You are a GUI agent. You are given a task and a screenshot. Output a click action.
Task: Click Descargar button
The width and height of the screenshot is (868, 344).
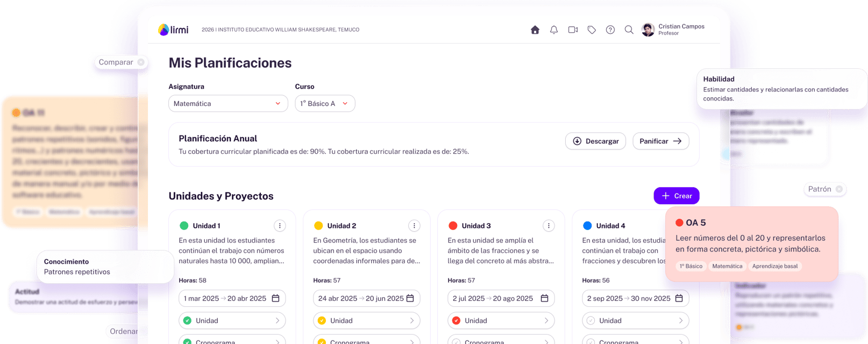pos(595,141)
